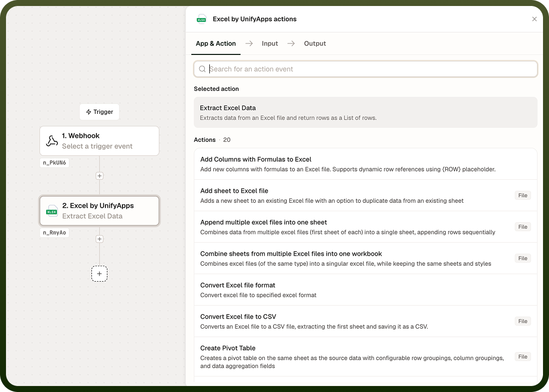Select the Extract Excel Data selected action

tap(366, 112)
